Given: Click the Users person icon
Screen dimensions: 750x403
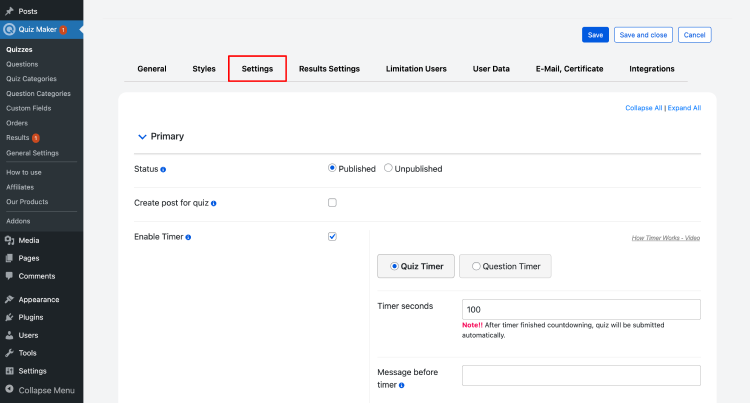Looking at the screenshot, I should 9,335.
